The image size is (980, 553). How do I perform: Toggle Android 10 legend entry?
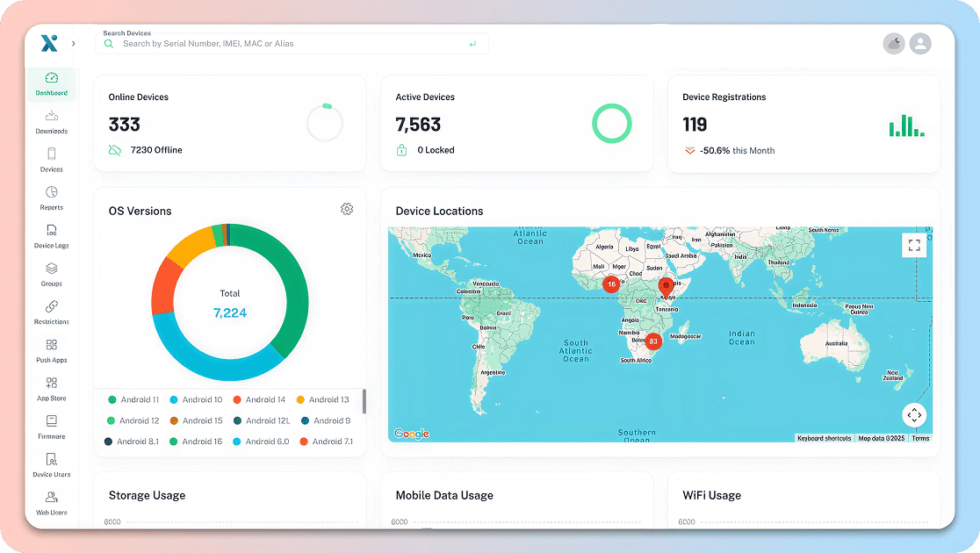[x=197, y=399]
